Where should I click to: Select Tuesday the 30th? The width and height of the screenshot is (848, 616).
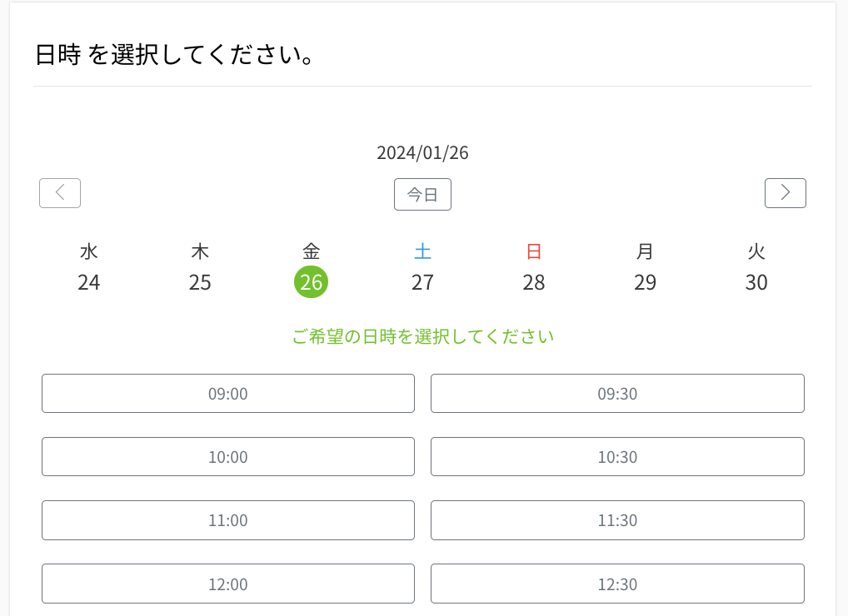coord(756,282)
